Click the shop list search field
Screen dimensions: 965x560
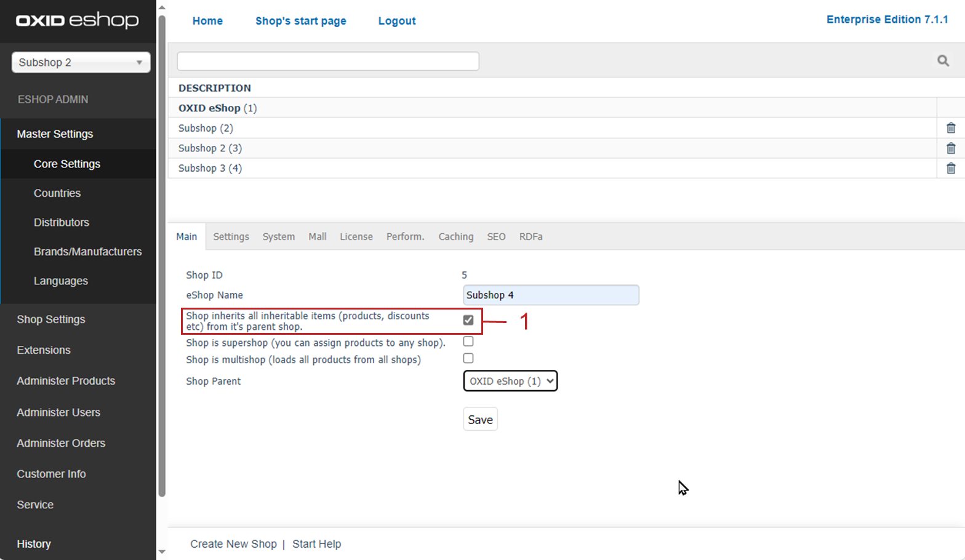point(328,61)
